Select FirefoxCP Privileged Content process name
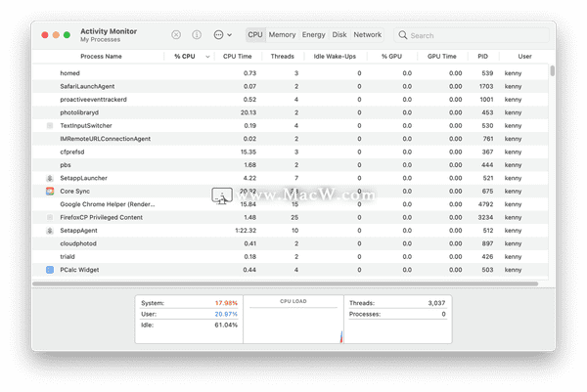The height and width of the screenshot is (392, 587). (x=101, y=217)
